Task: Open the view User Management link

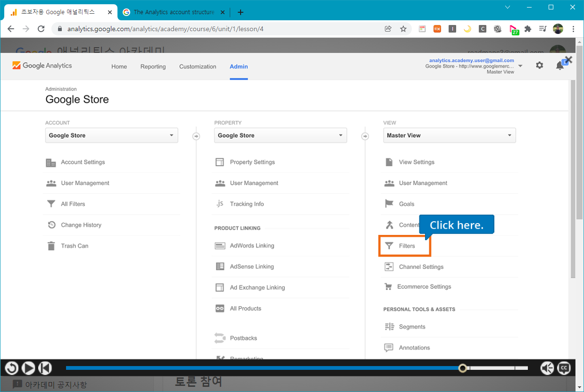Action: (423, 183)
